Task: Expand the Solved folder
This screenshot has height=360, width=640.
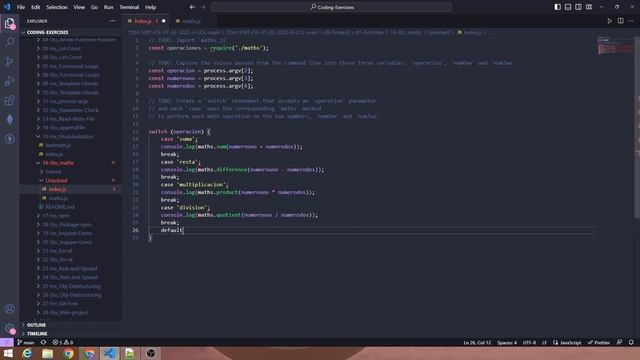Action: point(53,171)
